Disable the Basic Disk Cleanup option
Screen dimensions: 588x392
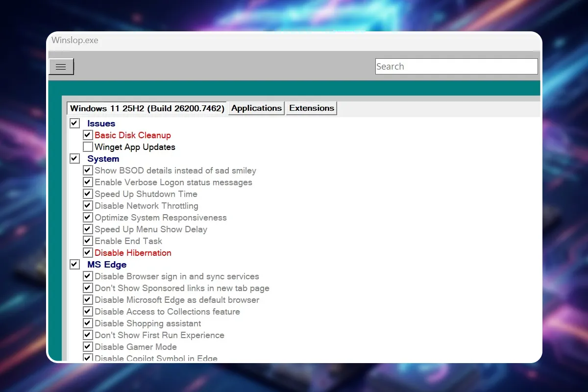tap(87, 135)
